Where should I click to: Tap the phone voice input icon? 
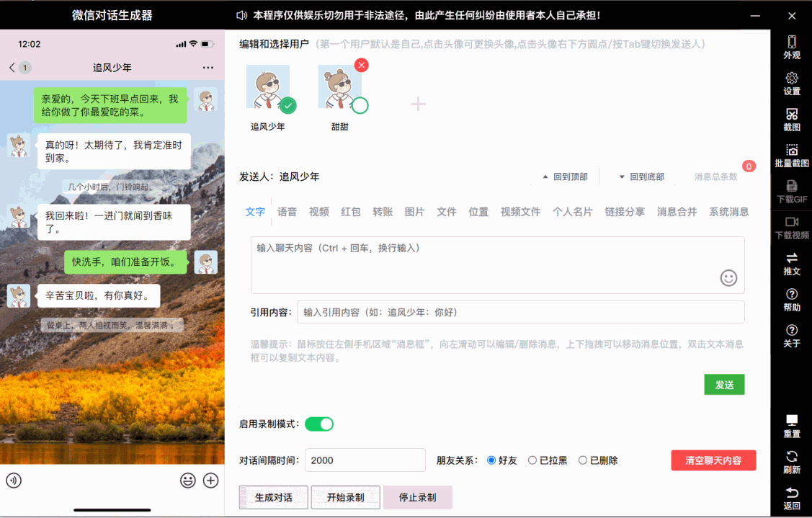click(14, 481)
